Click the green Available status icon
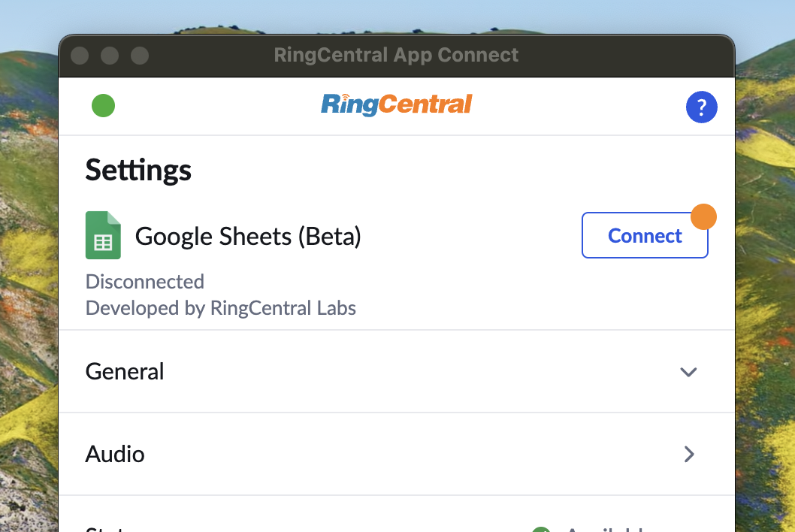795x532 pixels. click(543, 528)
